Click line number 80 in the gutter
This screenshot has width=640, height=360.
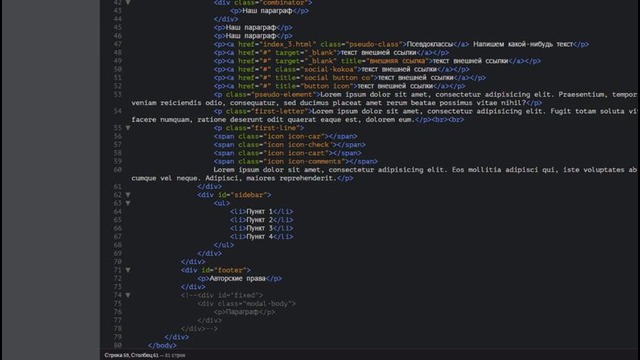tap(118, 345)
